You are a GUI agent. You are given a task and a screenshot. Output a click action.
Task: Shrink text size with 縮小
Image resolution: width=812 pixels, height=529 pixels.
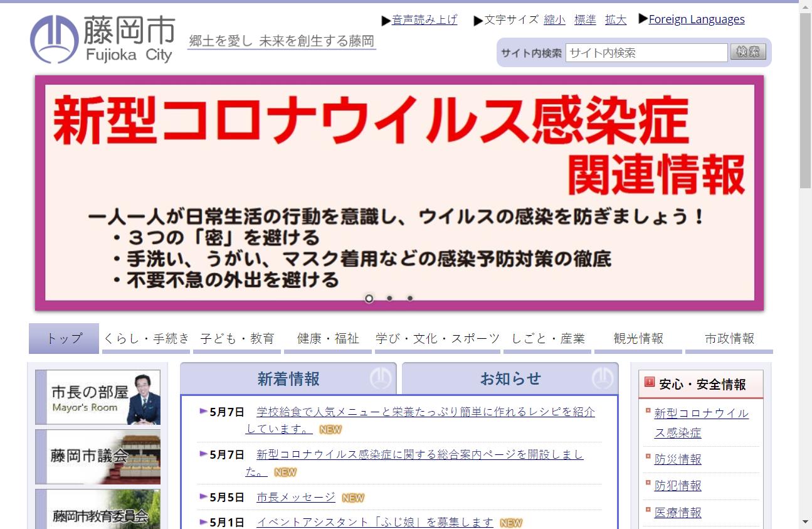pyautogui.click(x=554, y=20)
